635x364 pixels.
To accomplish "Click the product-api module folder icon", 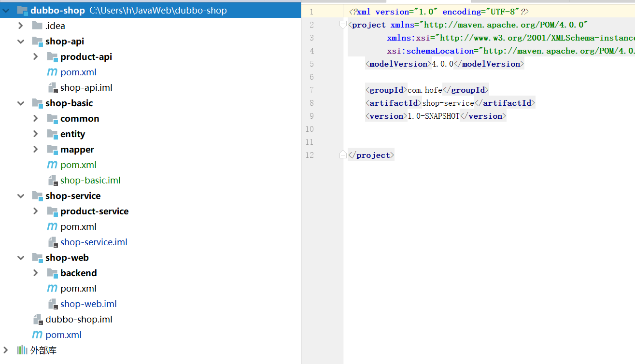I will pos(52,56).
